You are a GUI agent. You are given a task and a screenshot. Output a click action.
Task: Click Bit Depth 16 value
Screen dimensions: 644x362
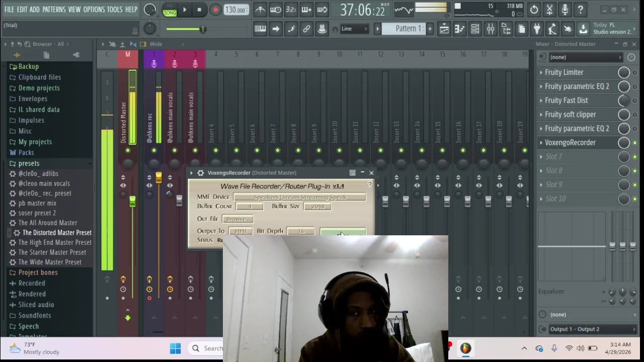pyautogui.click(x=301, y=231)
